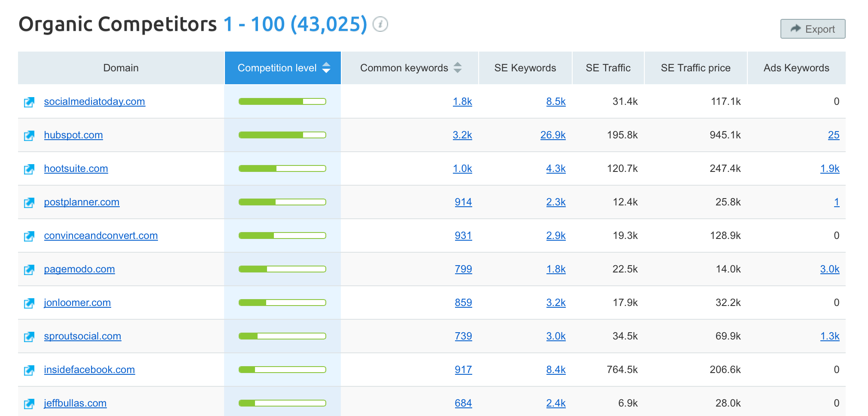The height and width of the screenshot is (416, 868).
Task: Click sproutsocial.com competition level bar
Action: 282,336
